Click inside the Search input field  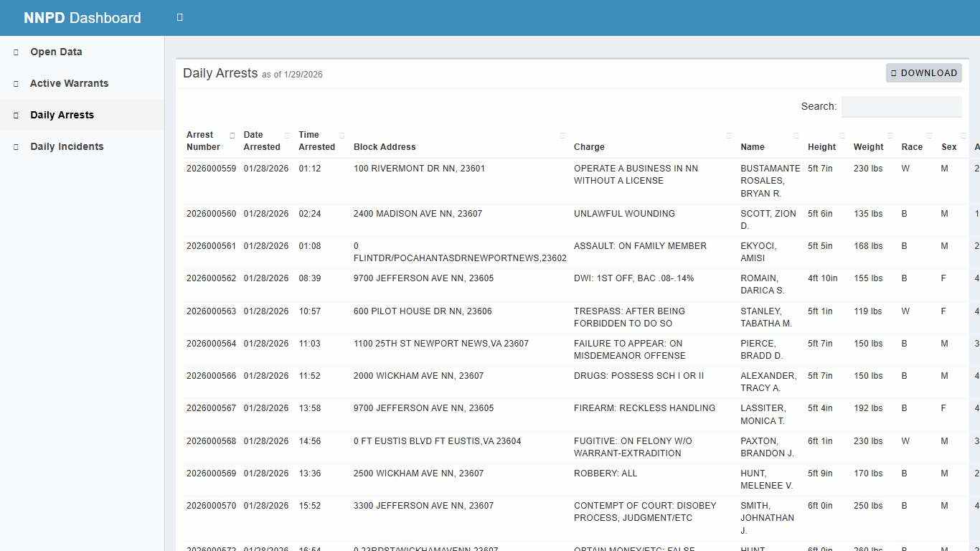point(901,106)
